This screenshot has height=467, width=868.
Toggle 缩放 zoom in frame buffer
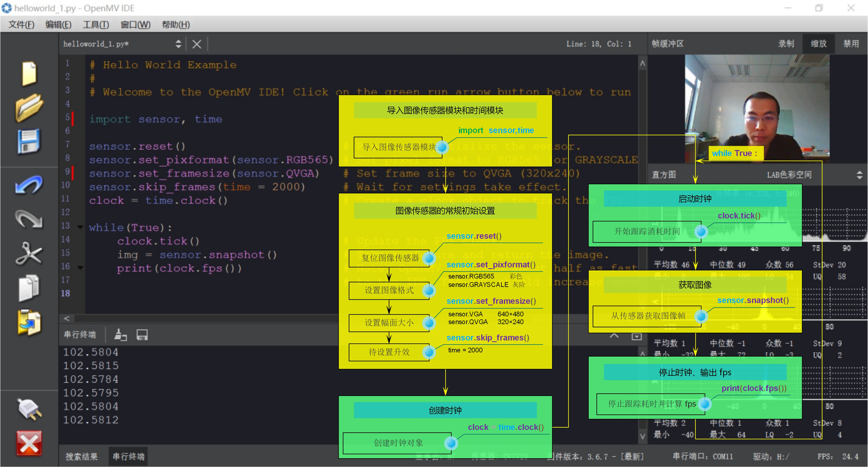(x=818, y=44)
